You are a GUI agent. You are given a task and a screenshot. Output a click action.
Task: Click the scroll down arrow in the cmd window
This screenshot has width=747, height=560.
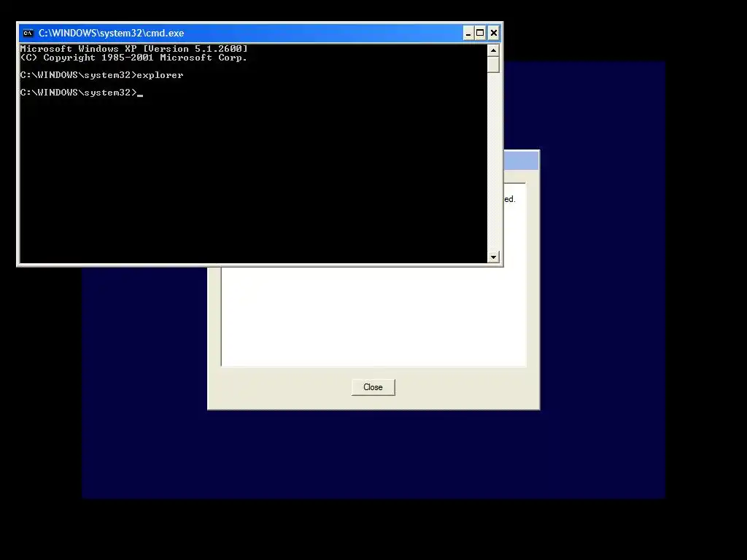(x=493, y=257)
